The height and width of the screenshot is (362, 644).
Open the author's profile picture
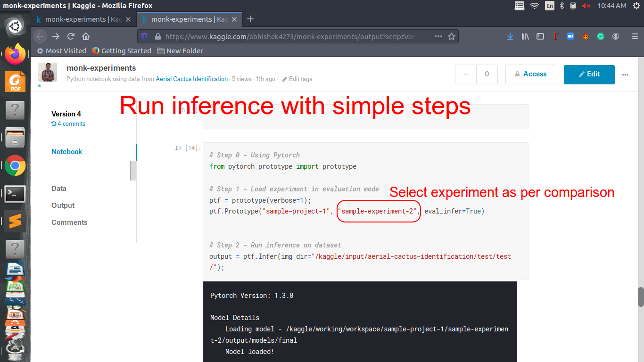(48, 72)
